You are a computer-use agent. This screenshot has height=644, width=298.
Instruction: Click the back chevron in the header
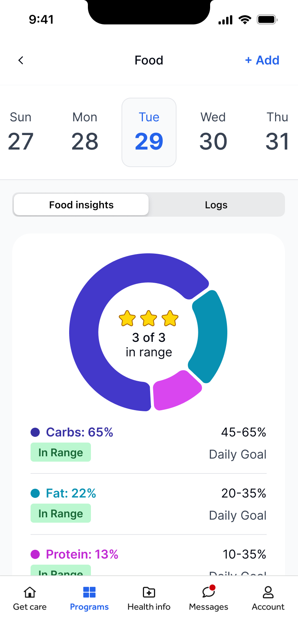[x=20, y=60]
